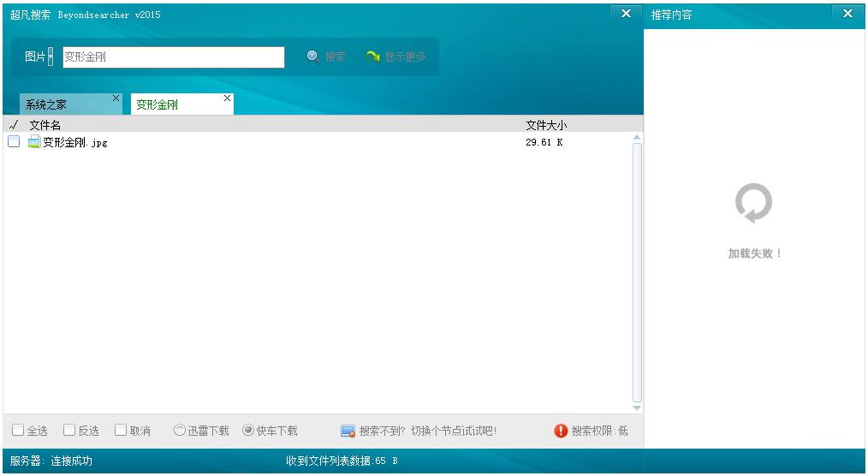Screen dimensions: 868x476
Task: Click the 搜索权限:低 label
Action: 599,431
